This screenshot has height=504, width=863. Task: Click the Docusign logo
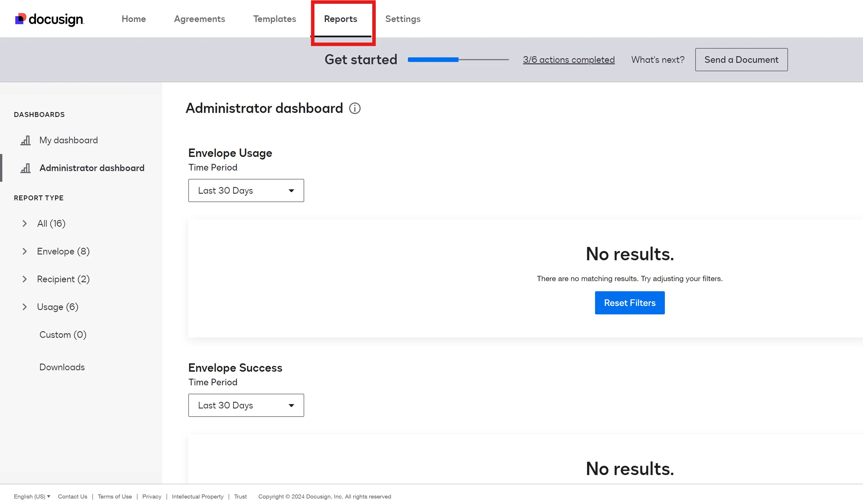pyautogui.click(x=50, y=19)
